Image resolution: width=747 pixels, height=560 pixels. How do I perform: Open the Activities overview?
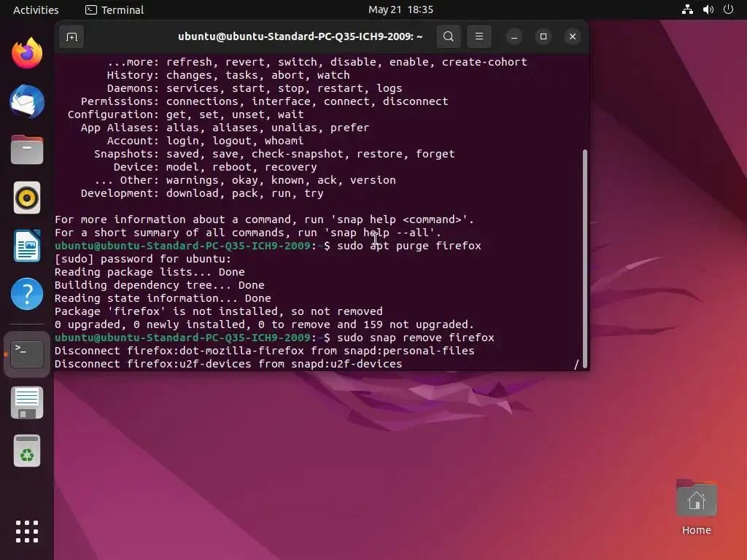36,9
